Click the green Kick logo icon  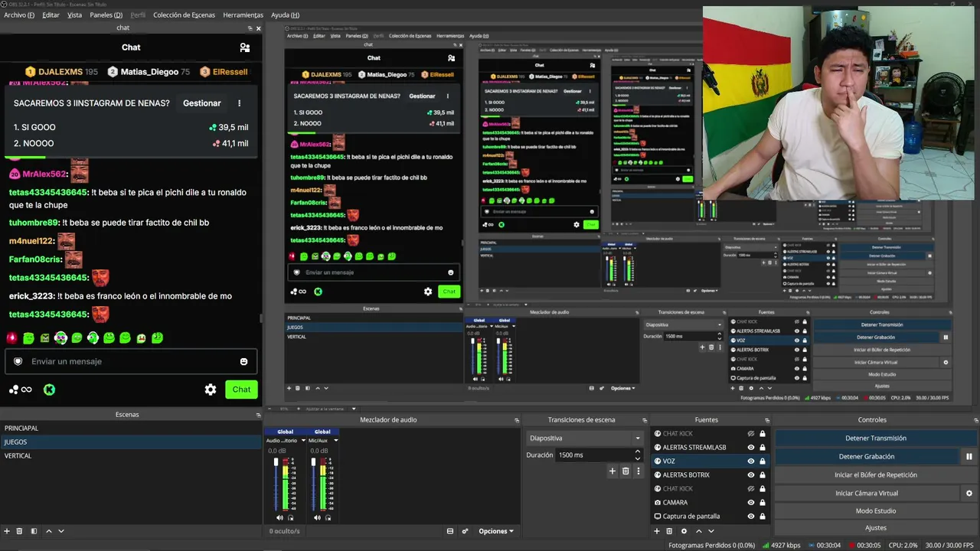point(50,390)
